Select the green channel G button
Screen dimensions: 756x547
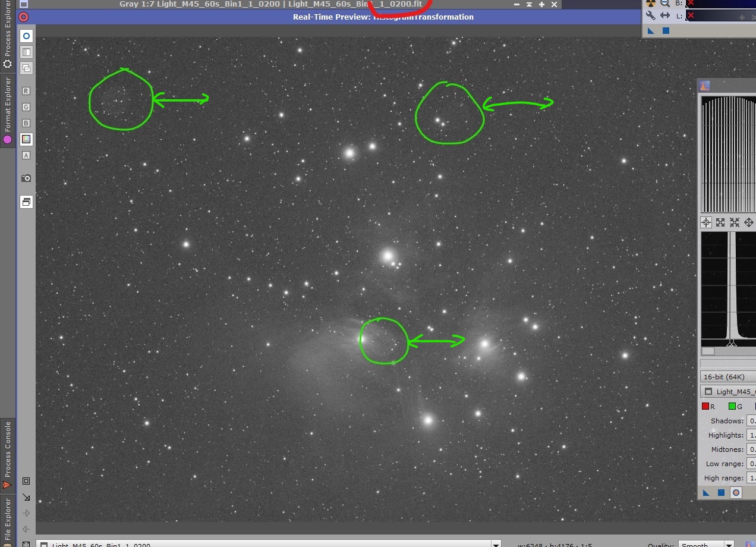(x=26, y=107)
